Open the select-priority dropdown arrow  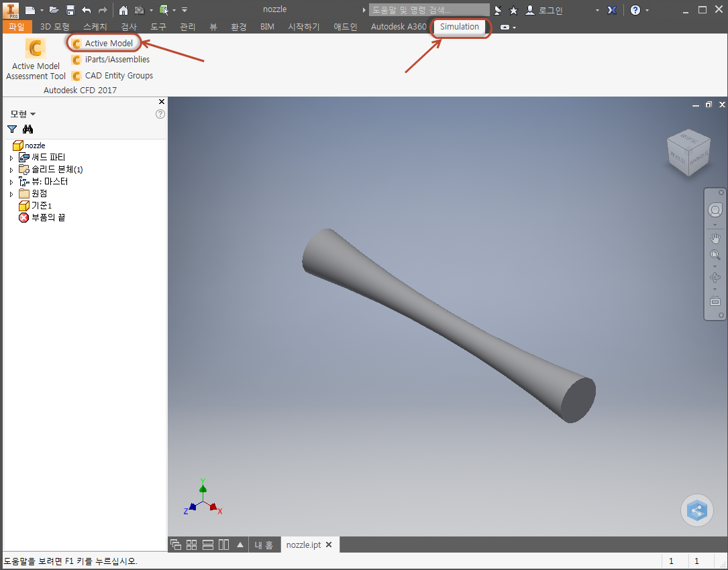(x=174, y=10)
